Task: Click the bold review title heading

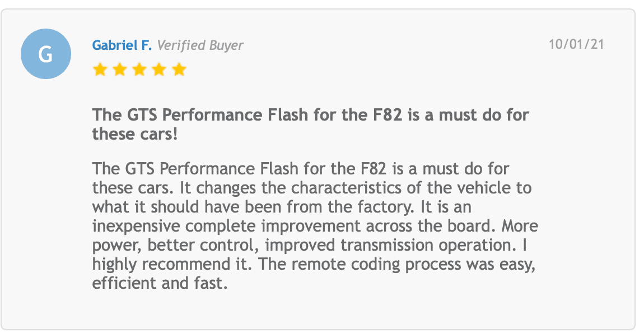Action: click(310, 124)
